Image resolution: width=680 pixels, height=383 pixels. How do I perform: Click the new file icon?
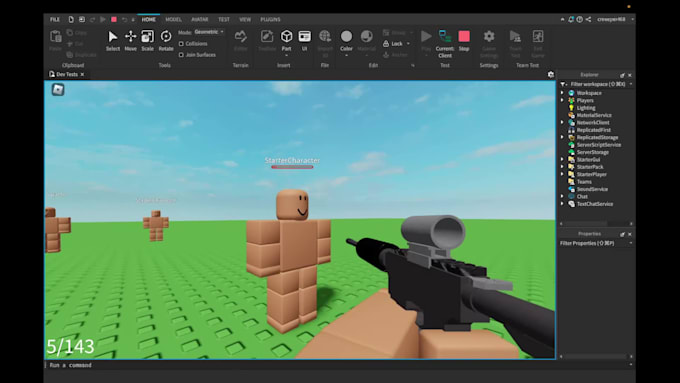coord(71,20)
